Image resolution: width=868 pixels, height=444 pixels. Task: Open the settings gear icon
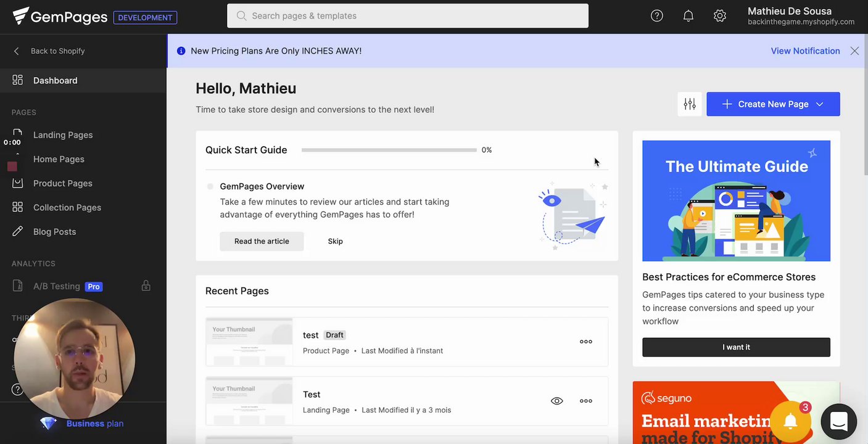720,16
